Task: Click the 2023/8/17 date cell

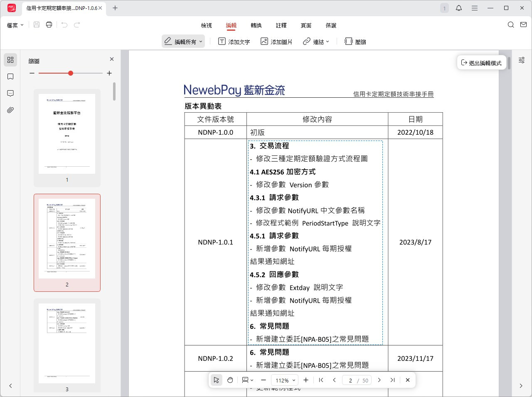Action: point(415,242)
